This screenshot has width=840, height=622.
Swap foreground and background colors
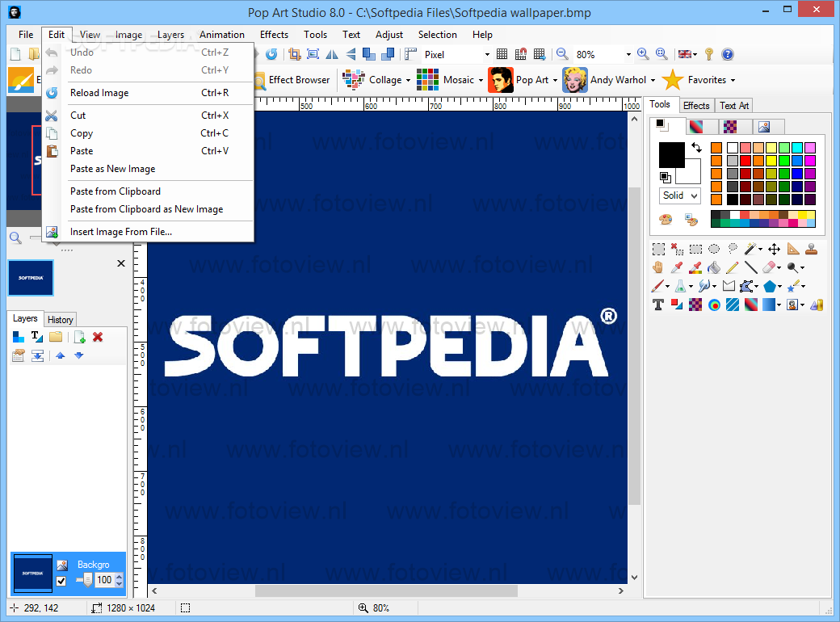pyautogui.click(x=696, y=147)
